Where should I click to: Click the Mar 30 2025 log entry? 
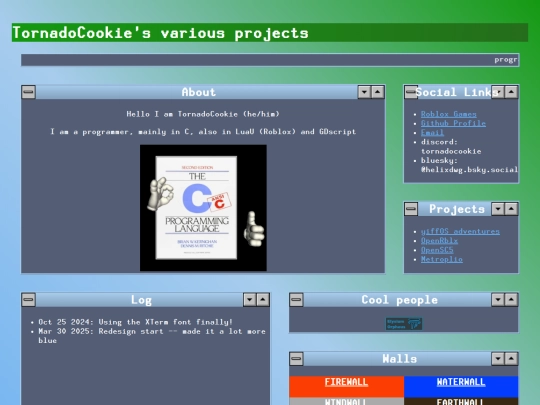pos(152,336)
